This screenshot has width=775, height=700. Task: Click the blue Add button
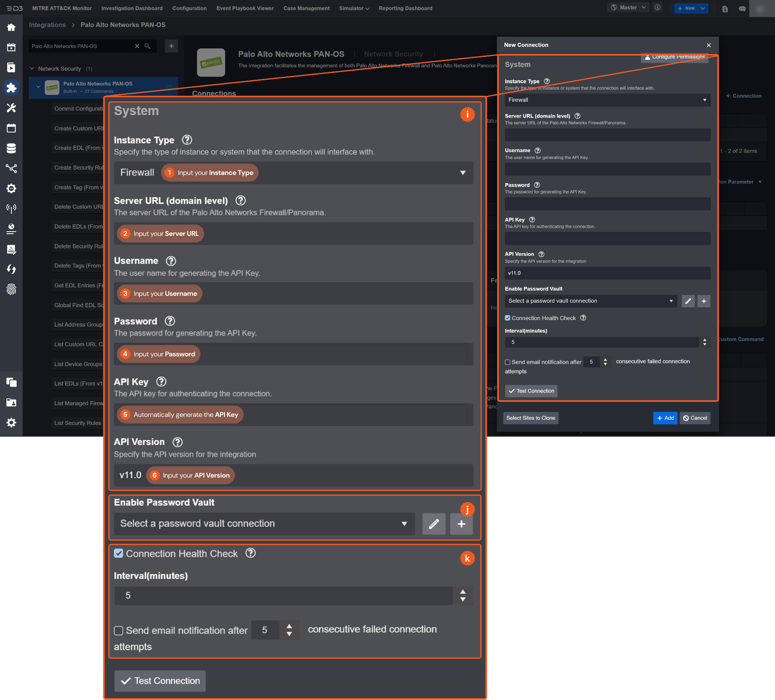665,418
